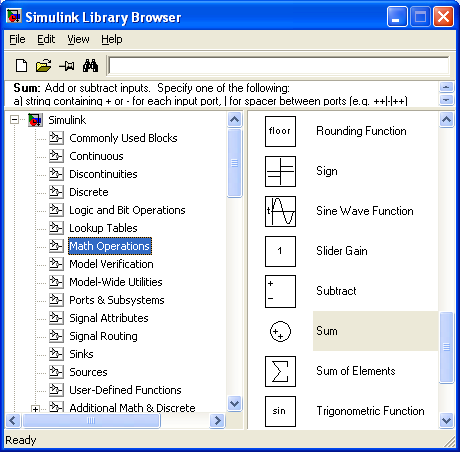The image size is (460, 452).
Task: Click the Continuous library icon
Action: coord(56,156)
